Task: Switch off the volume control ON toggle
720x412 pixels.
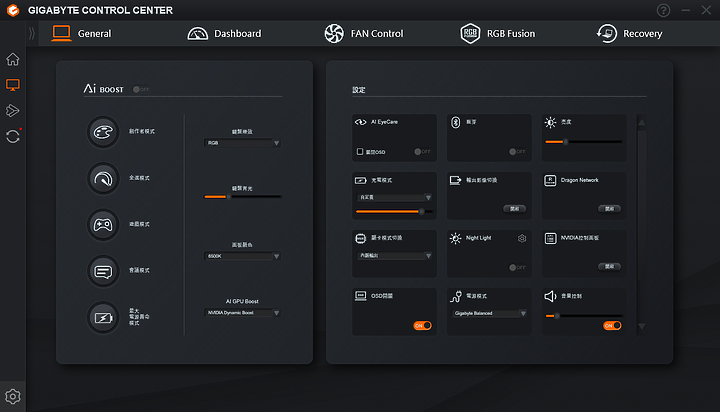Action: pos(612,326)
